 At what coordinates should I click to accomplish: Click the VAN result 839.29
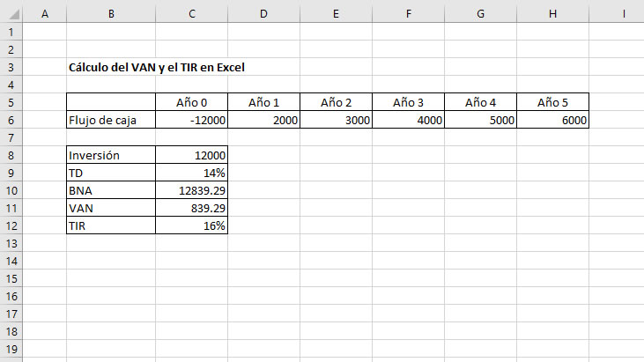191,208
